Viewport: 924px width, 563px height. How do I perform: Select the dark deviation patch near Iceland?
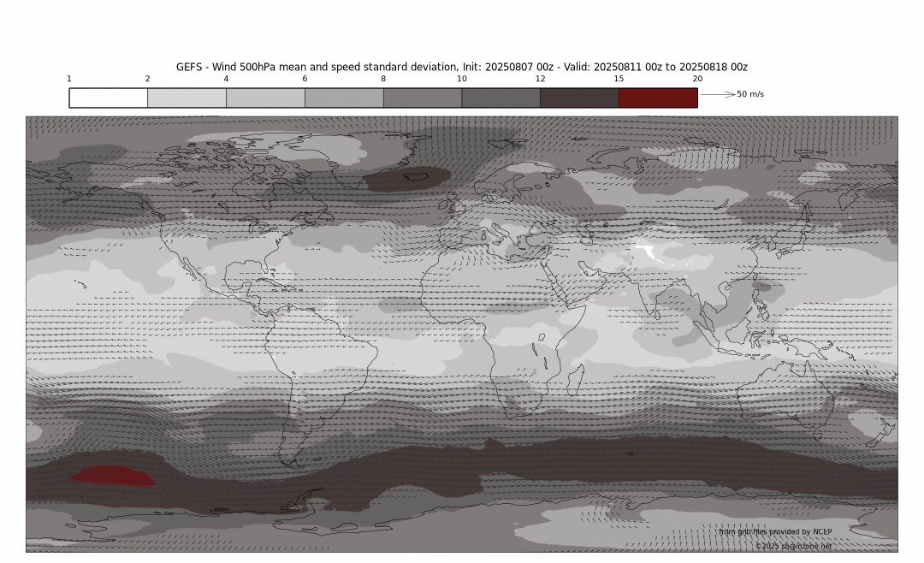coord(409,179)
